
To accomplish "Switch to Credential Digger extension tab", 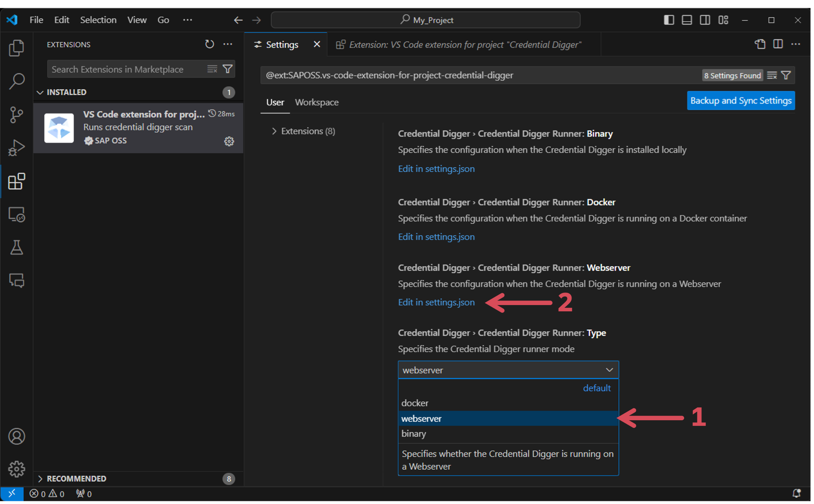I will (x=464, y=44).
